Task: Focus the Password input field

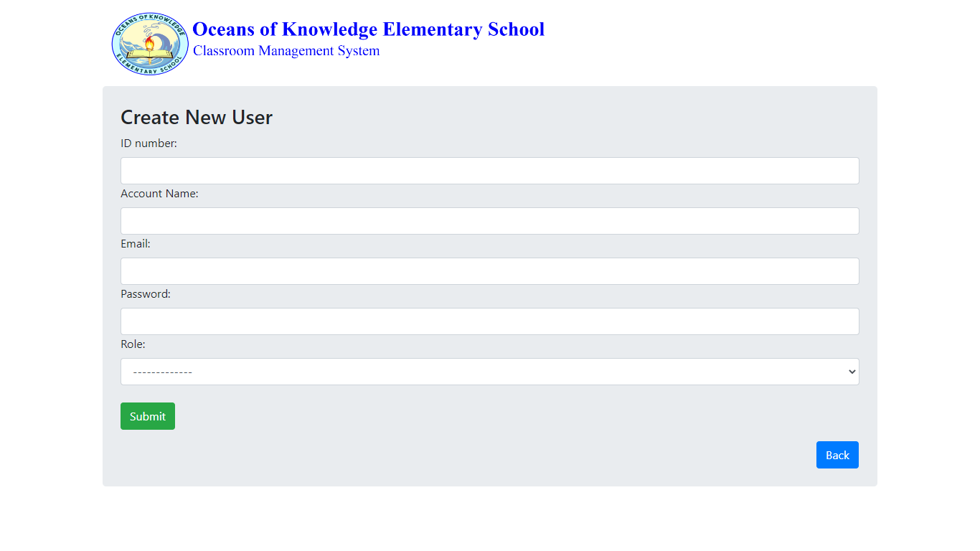Action: point(489,321)
